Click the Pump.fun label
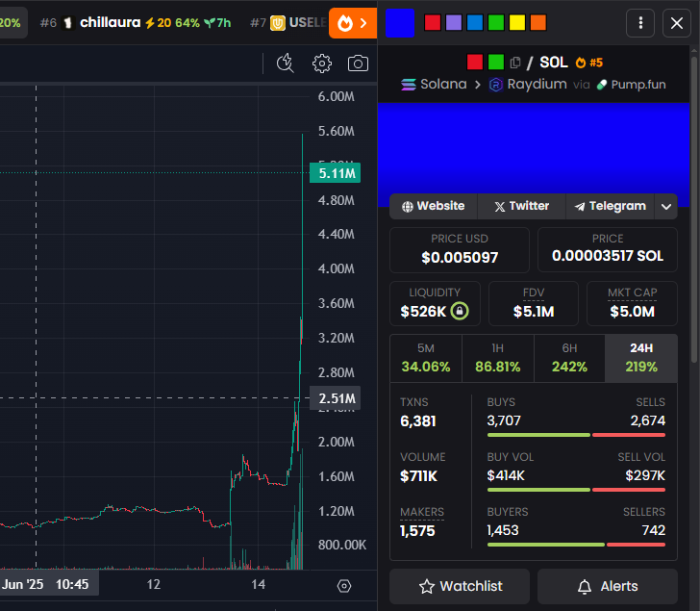The height and width of the screenshot is (611, 700). pos(631,85)
